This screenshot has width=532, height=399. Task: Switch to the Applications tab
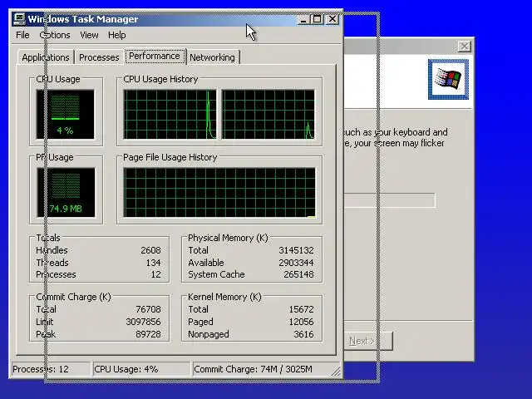46,57
